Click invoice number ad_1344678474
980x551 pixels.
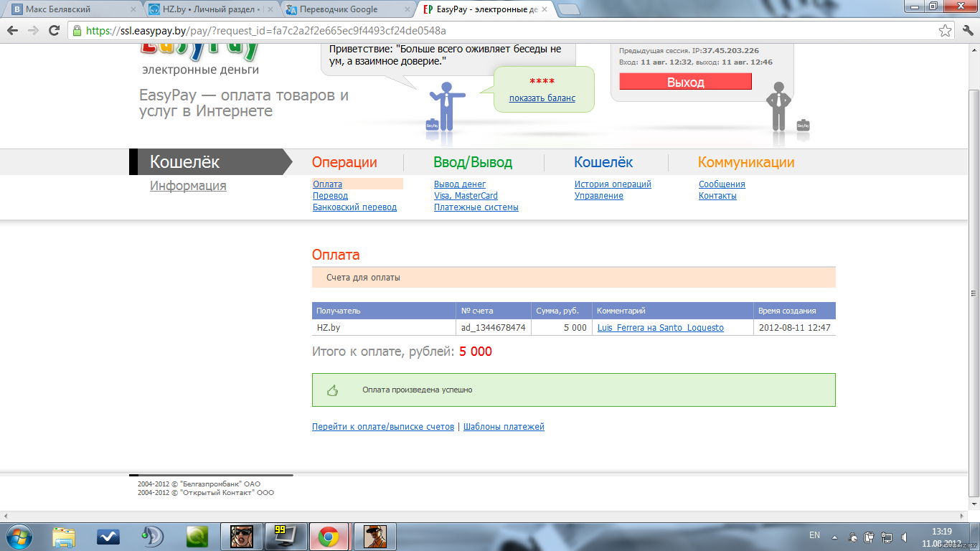coord(493,328)
